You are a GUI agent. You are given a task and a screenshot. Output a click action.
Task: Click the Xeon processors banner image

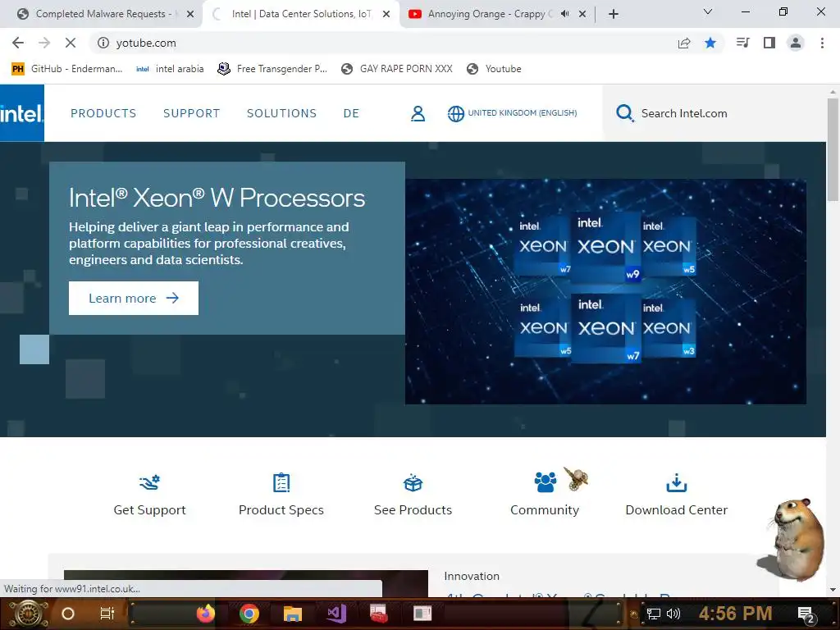coord(605,291)
